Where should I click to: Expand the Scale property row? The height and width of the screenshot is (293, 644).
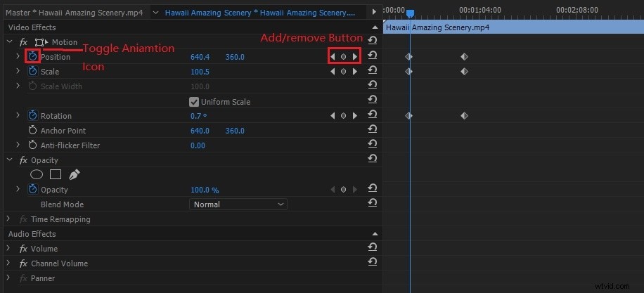click(x=18, y=71)
